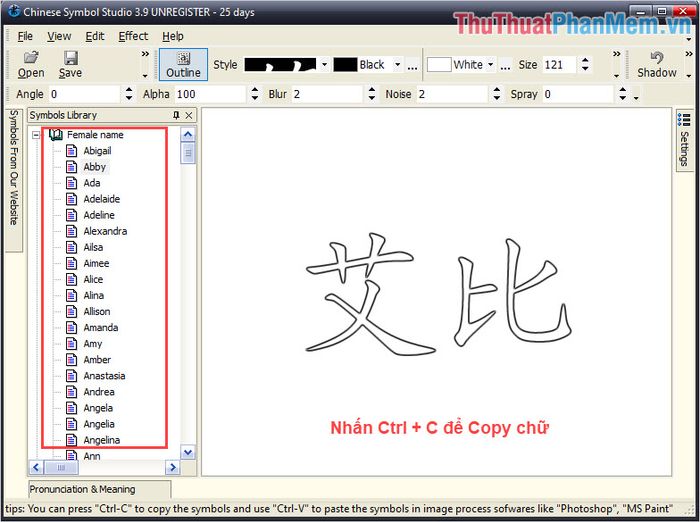Click the Noise input field
Viewport: 700px width, 522px height.
pos(453,94)
